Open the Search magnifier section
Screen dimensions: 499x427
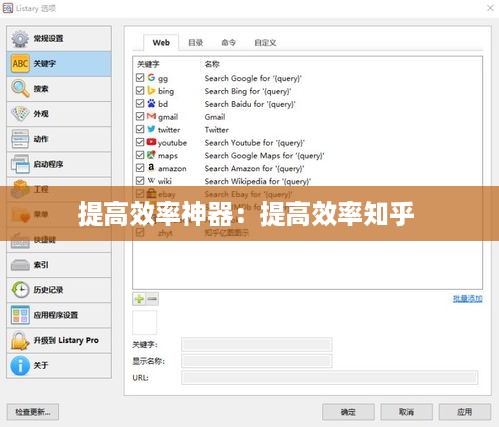(x=20, y=89)
